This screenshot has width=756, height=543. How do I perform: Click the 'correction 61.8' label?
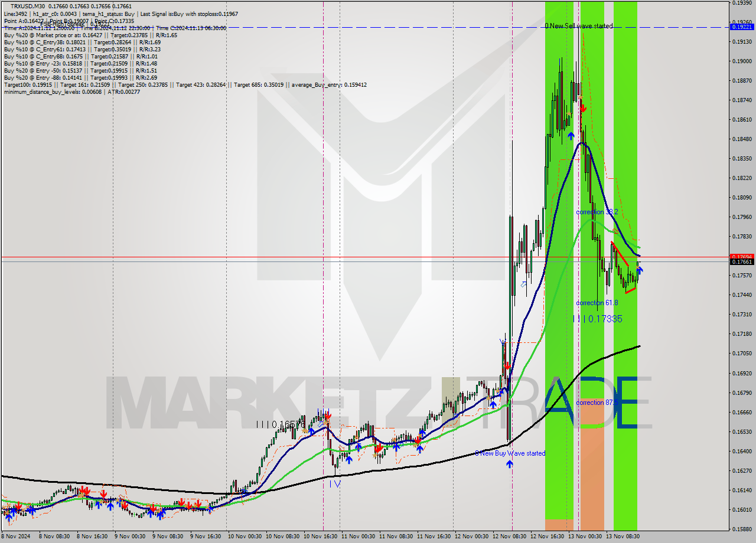(597, 302)
